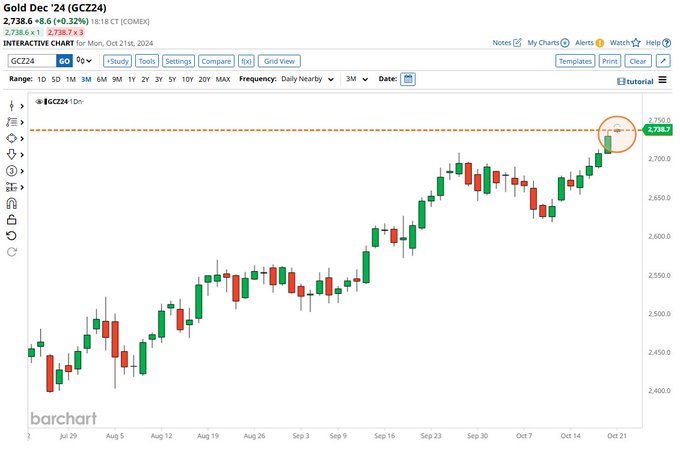680x452 pixels.
Task: Set range to 20Y
Action: click(x=204, y=79)
